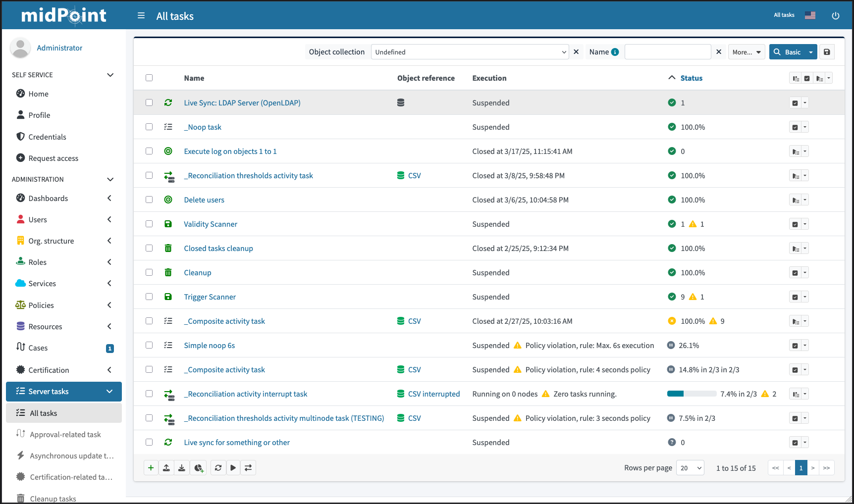The width and height of the screenshot is (854, 504).
Task: Click the download icon in bottom toolbar
Action: 182,468
